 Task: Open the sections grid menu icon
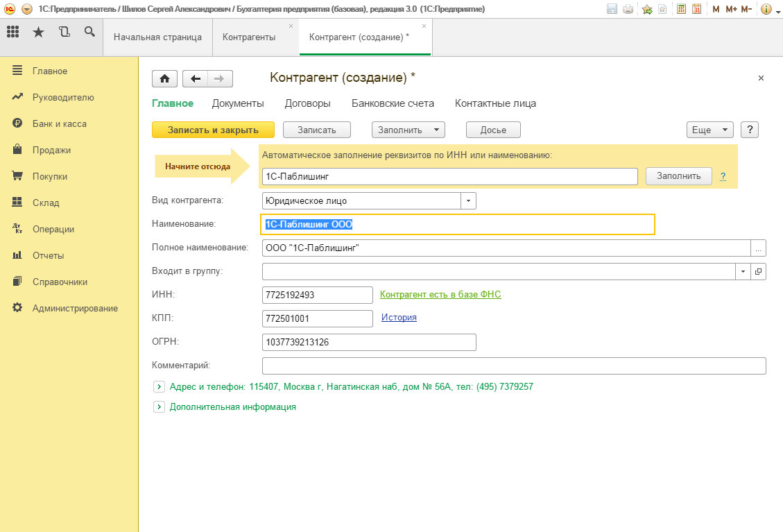(13, 32)
